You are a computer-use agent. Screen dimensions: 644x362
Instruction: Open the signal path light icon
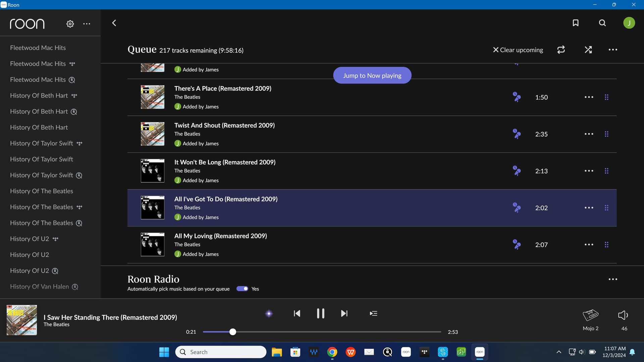pyautogui.click(x=269, y=314)
